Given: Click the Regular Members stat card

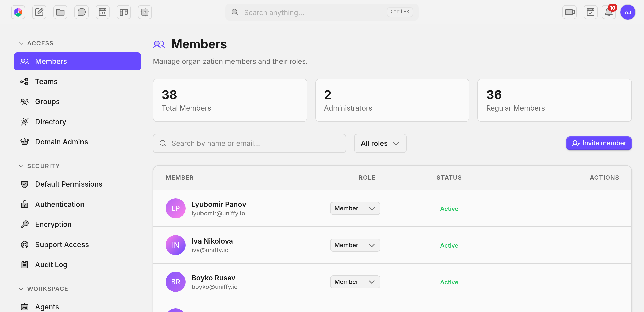Looking at the screenshot, I should 554,100.
